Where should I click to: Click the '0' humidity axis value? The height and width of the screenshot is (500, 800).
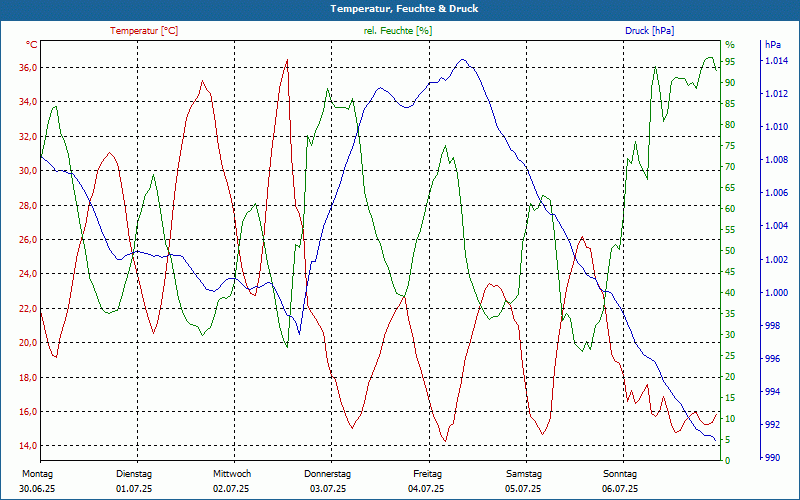728,461
